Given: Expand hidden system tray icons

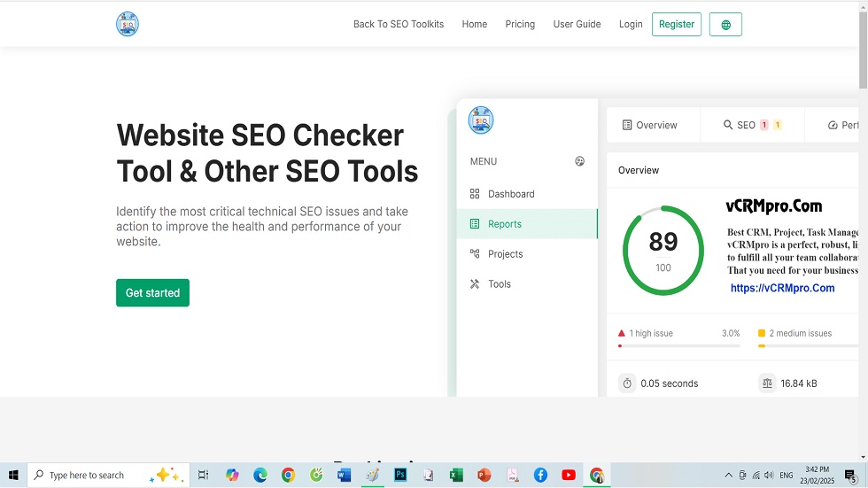Looking at the screenshot, I should (x=728, y=476).
